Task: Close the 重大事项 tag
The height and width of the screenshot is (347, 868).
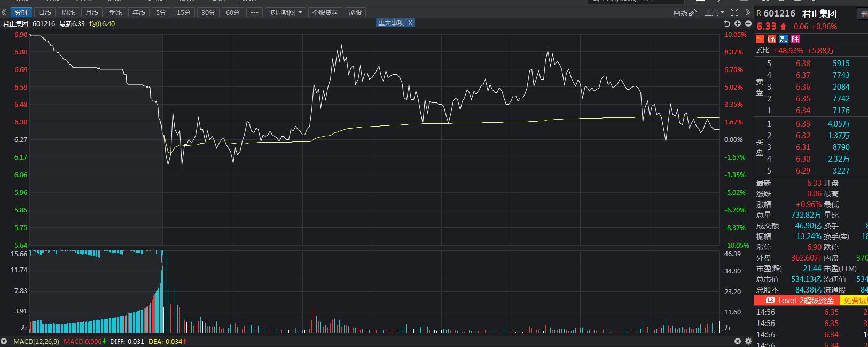Action: 410,22
